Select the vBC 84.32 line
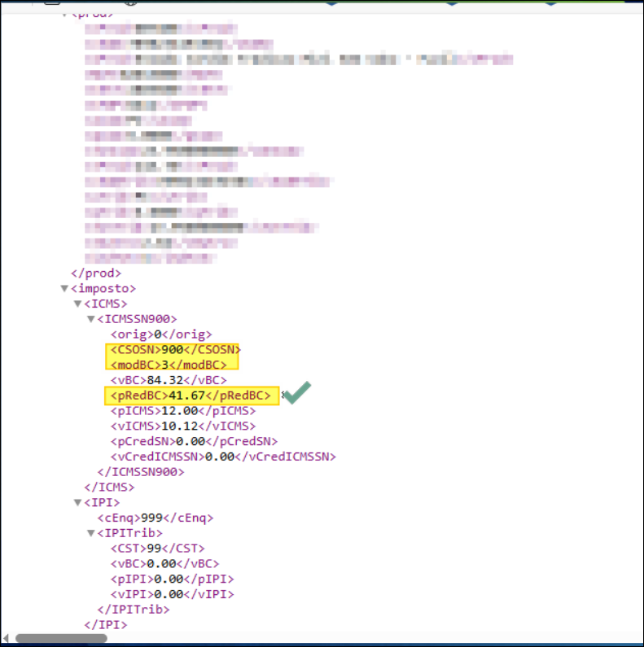This screenshot has width=644, height=647. tap(169, 380)
